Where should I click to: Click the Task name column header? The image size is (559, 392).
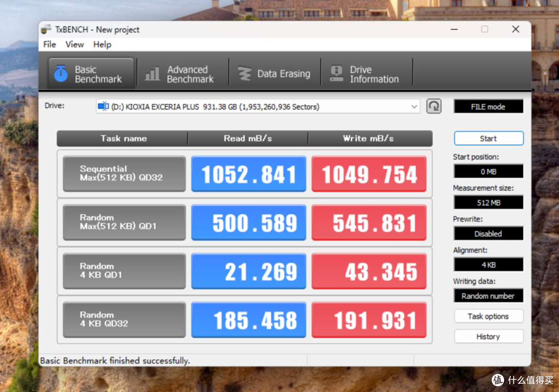tap(123, 139)
